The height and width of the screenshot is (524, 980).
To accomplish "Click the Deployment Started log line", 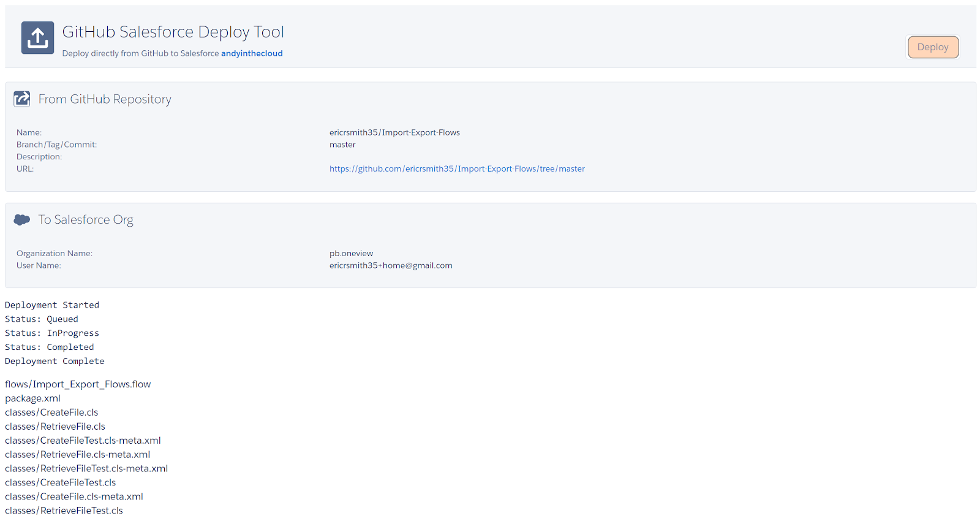I will point(52,305).
